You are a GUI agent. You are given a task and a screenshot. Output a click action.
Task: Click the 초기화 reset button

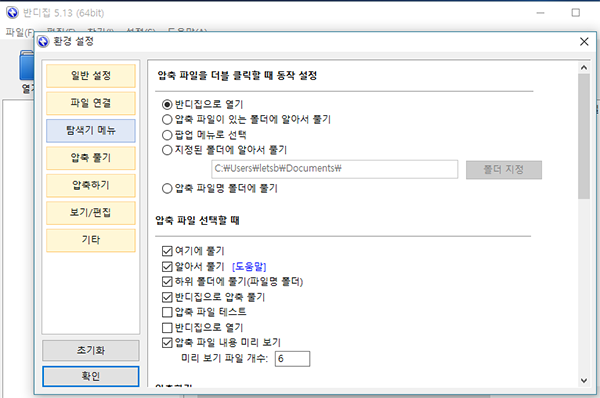[x=91, y=350]
